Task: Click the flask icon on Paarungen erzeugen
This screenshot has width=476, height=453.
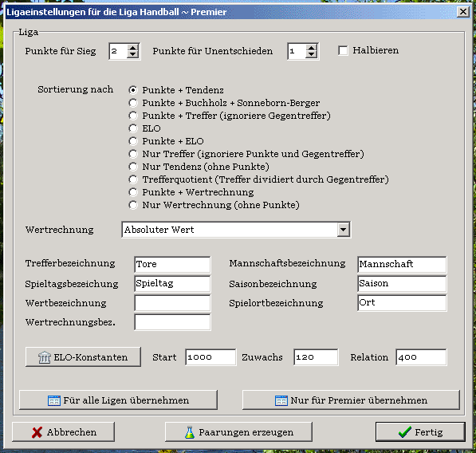Action: pyautogui.click(x=190, y=432)
